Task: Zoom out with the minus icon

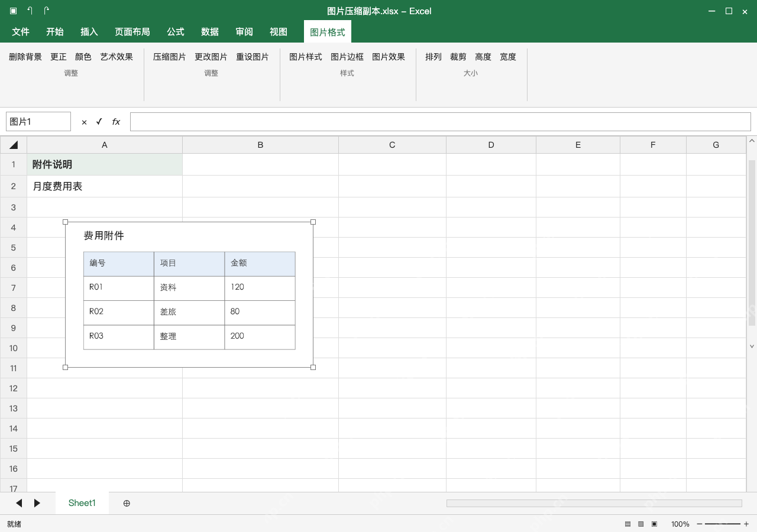Action: coord(700,524)
